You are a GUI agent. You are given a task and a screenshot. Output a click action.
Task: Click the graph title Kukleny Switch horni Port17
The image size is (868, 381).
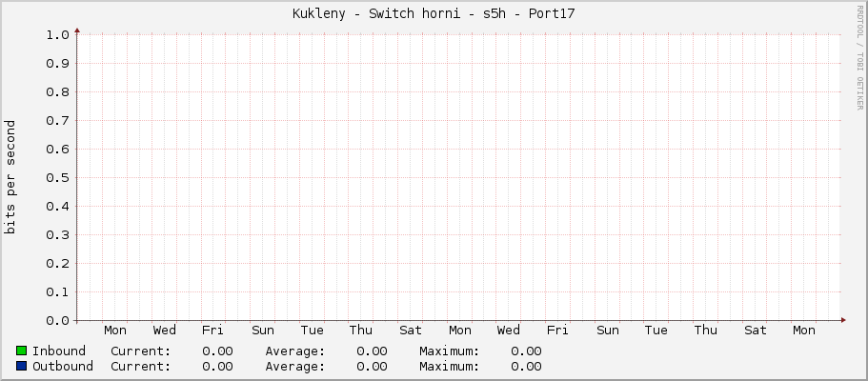pos(434,14)
